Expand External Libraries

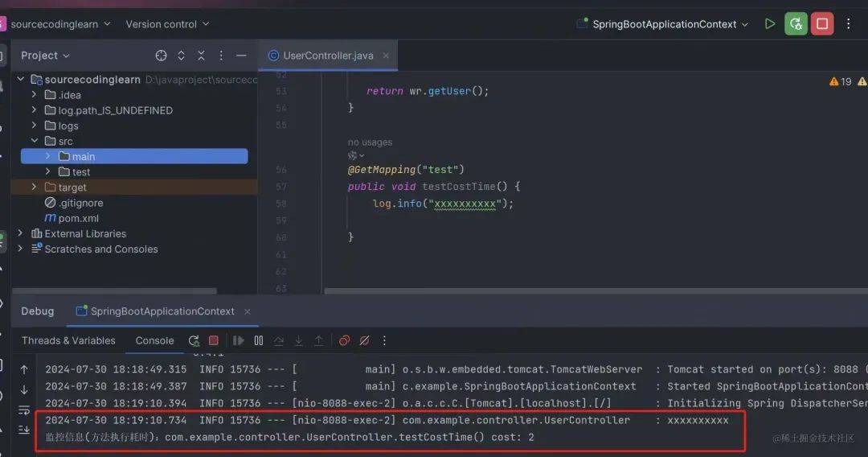tap(20, 233)
